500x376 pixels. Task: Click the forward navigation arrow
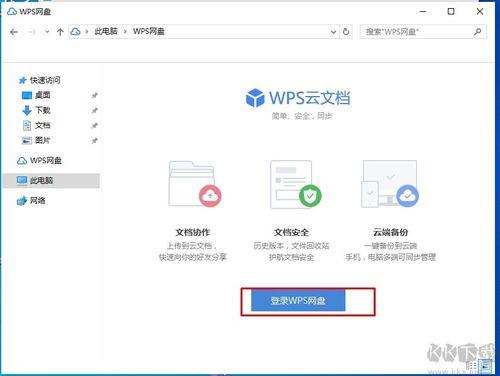tap(32, 32)
